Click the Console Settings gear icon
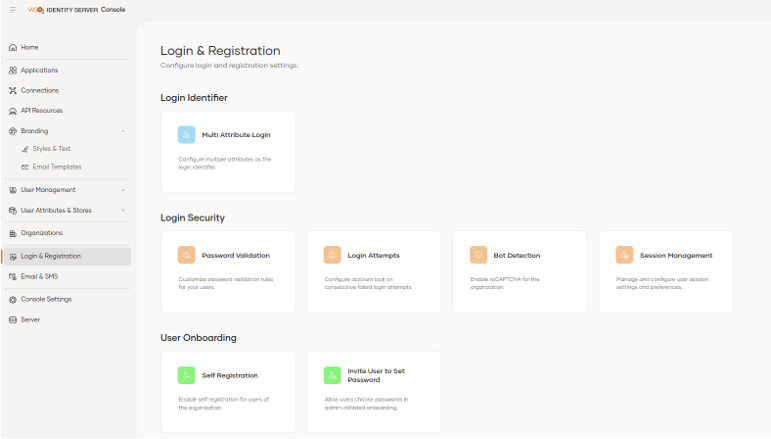 pos(13,299)
